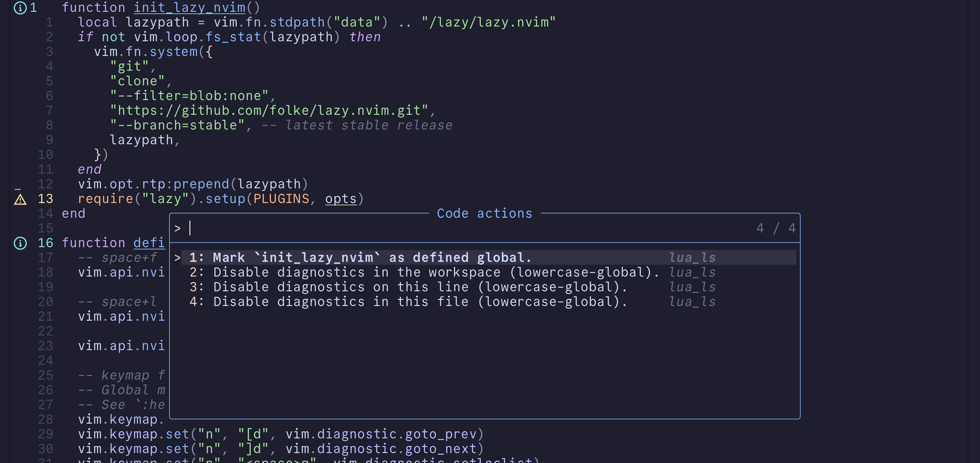Screen dimensions: 980x463
Task: Click the prompt chevron in the Code actions input
Action: [177, 228]
